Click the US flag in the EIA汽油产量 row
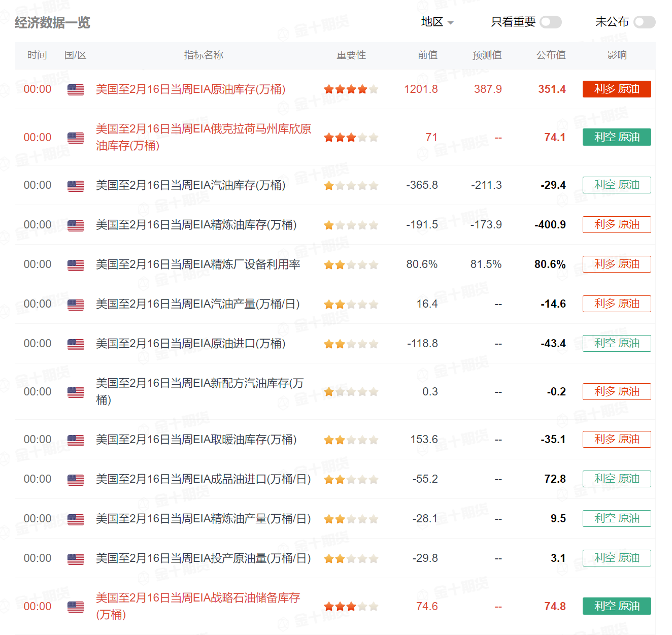Viewport: 672px width, 635px height. pyautogui.click(x=76, y=305)
